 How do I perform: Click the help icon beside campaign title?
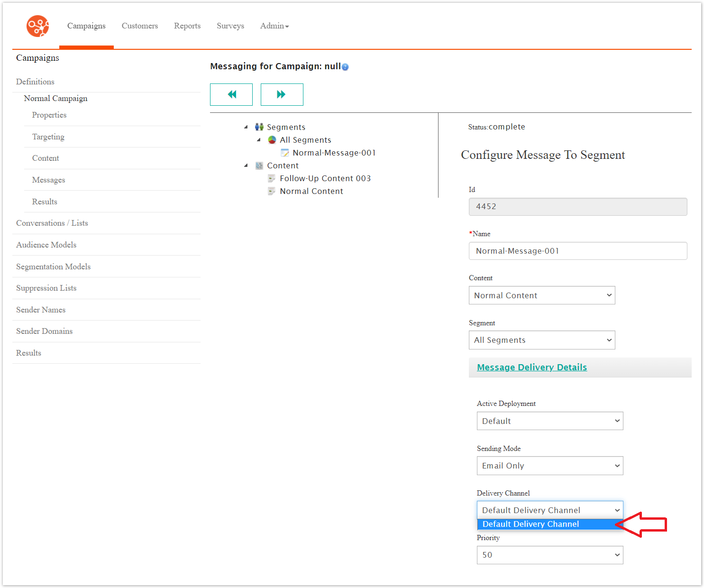tap(345, 67)
